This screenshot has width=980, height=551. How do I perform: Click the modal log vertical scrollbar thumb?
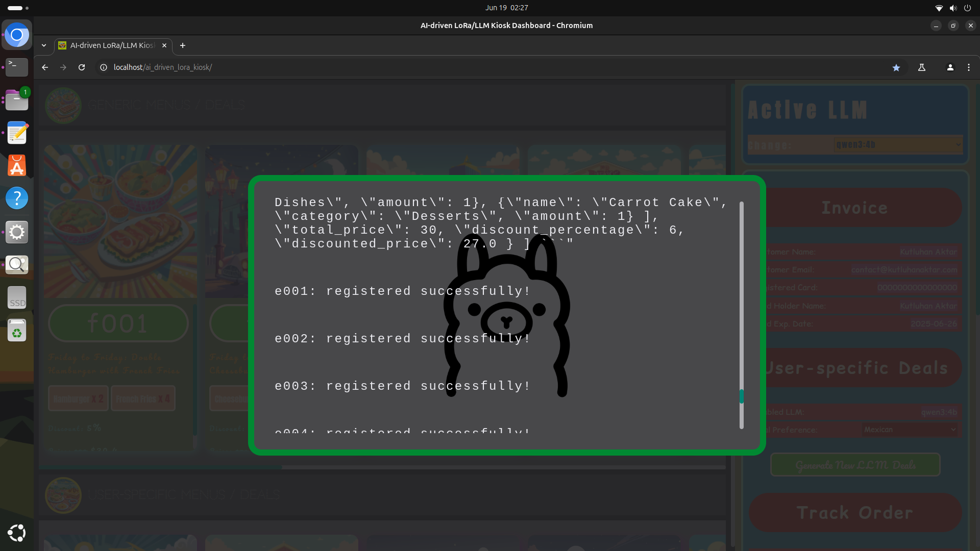741,396
